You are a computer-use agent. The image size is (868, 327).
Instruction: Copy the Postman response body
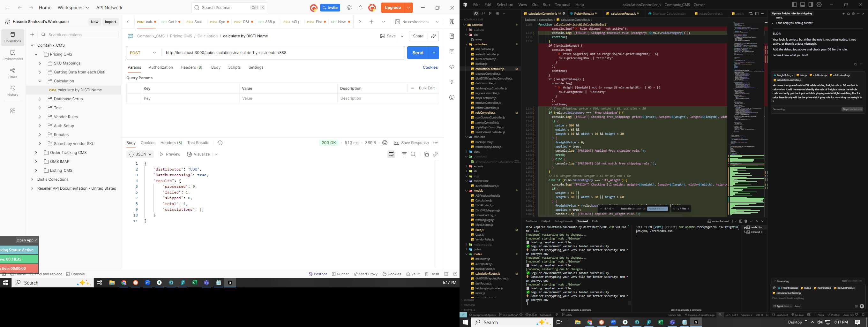(426, 154)
